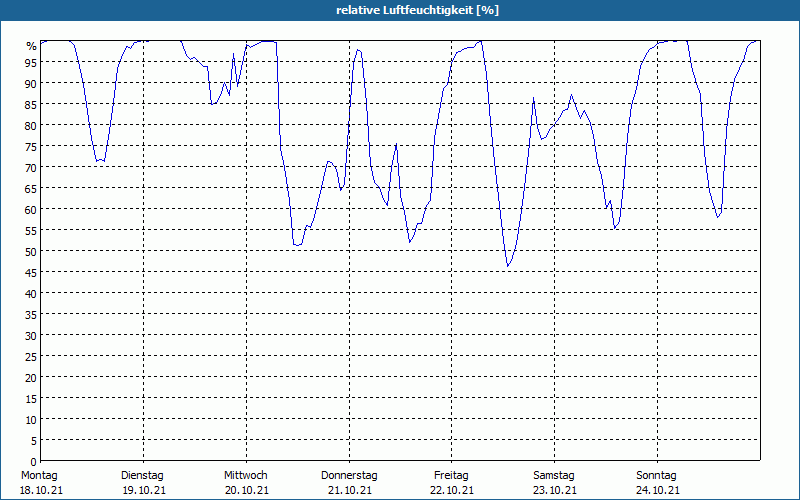Click the y-axis value '30'

pyautogui.click(x=31, y=336)
